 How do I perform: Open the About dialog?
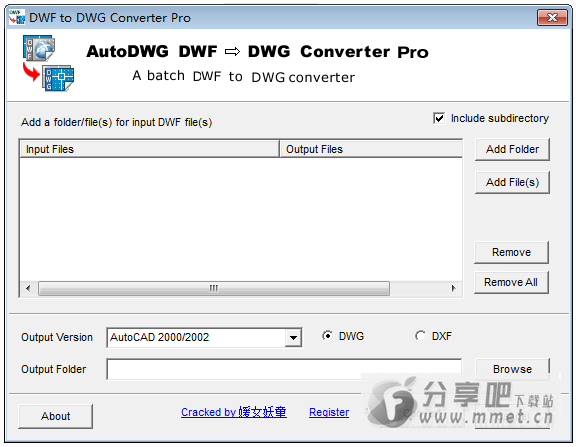tap(55, 416)
